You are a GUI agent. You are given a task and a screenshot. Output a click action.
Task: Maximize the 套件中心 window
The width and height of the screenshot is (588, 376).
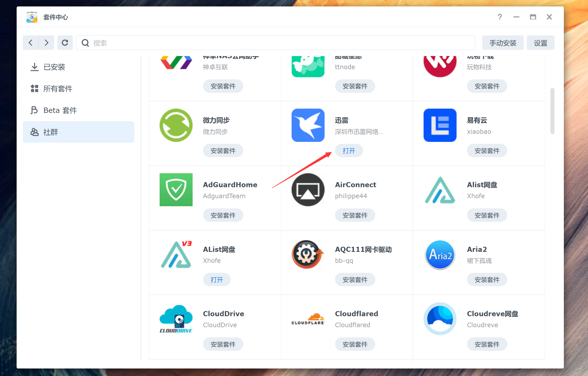533,17
